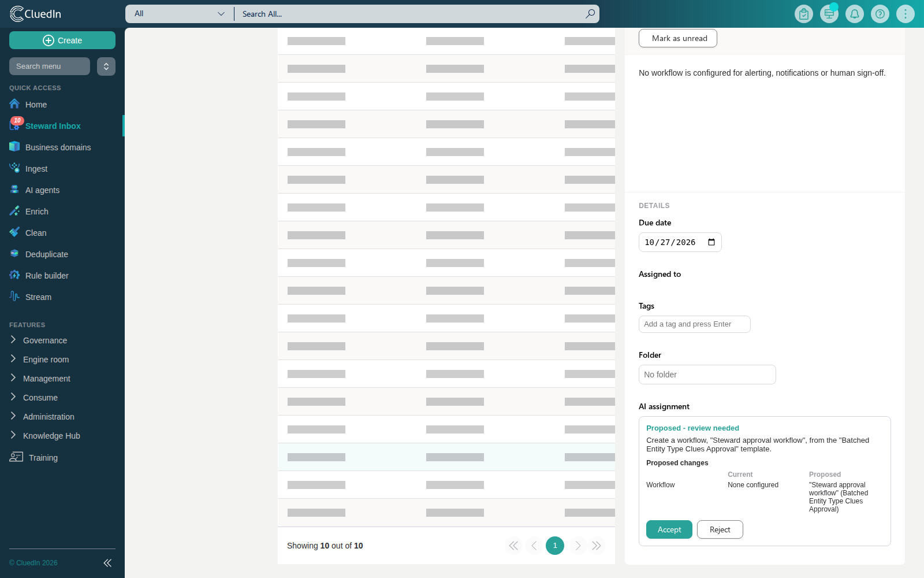The width and height of the screenshot is (924, 578).
Task: Click the Ingest icon in sidebar
Action: point(14,168)
